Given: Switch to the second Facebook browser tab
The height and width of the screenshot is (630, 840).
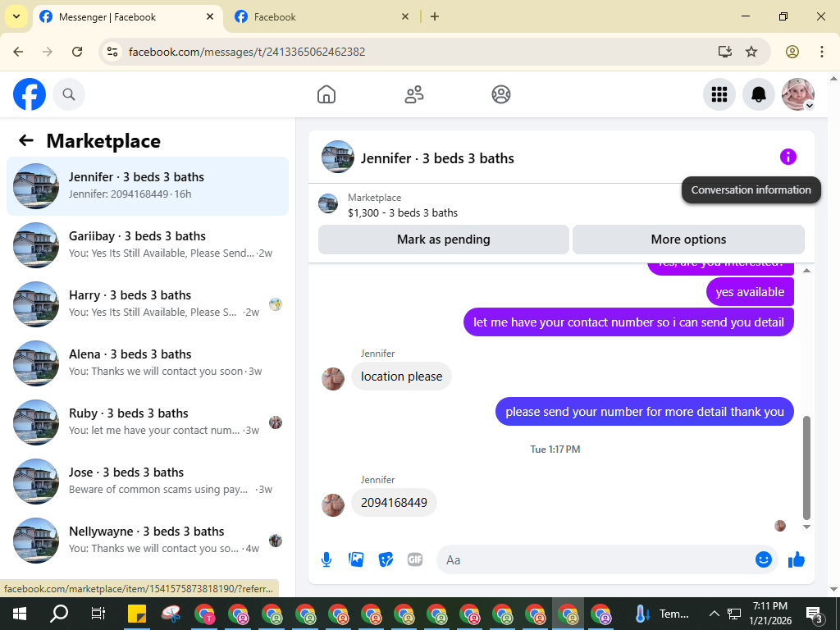Looking at the screenshot, I should 322,16.
